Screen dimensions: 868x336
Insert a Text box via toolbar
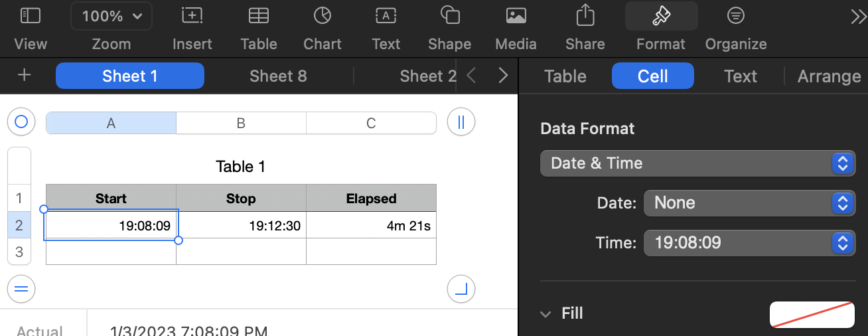coord(386,16)
